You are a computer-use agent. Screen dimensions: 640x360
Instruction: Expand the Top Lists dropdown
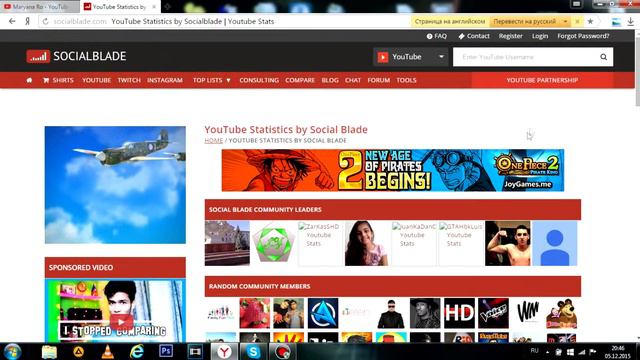[x=211, y=80]
